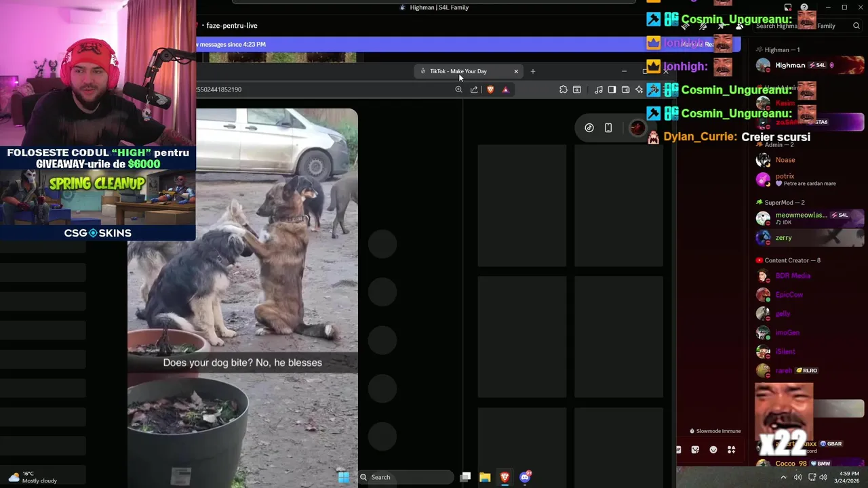
Task: Select member potrix in member list
Action: (810, 180)
